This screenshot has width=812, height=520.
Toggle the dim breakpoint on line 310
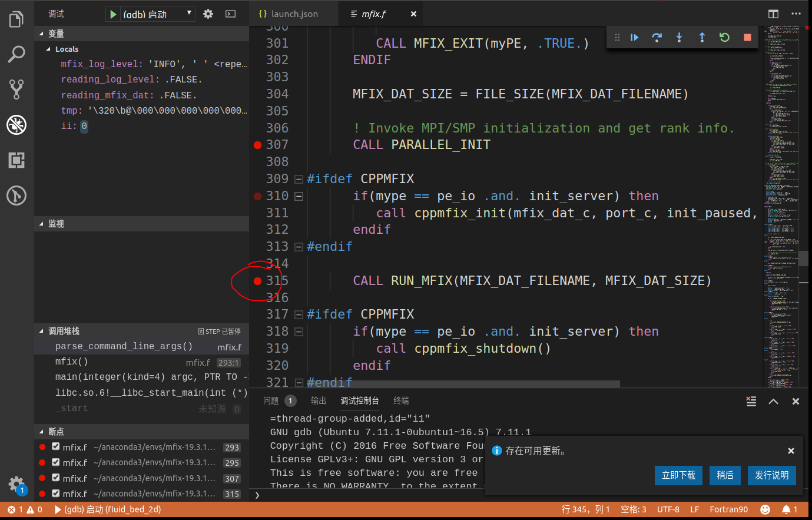point(257,196)
